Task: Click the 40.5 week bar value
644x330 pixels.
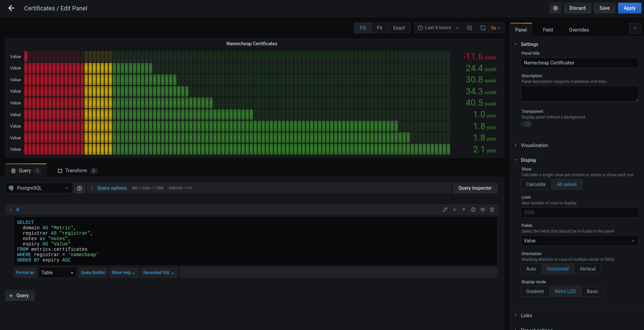Action: [481, 103]
